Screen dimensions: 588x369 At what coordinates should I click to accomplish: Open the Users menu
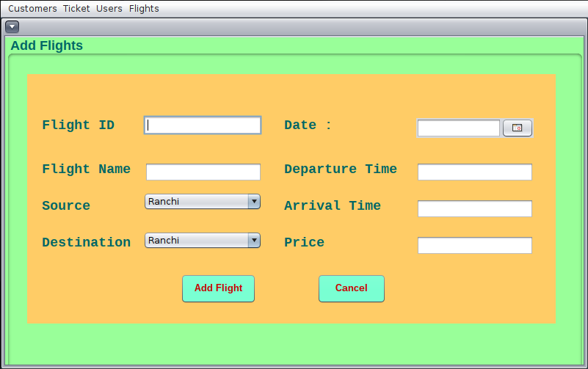[109, 9]
